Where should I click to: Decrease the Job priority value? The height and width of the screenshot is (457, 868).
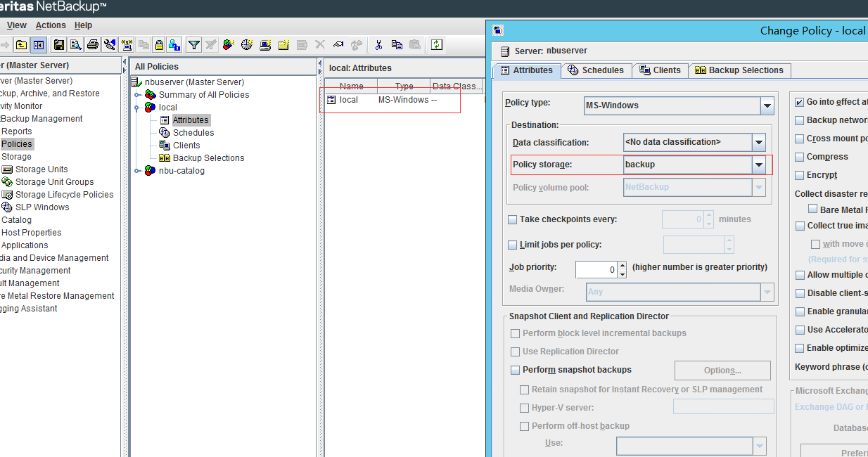623,273
